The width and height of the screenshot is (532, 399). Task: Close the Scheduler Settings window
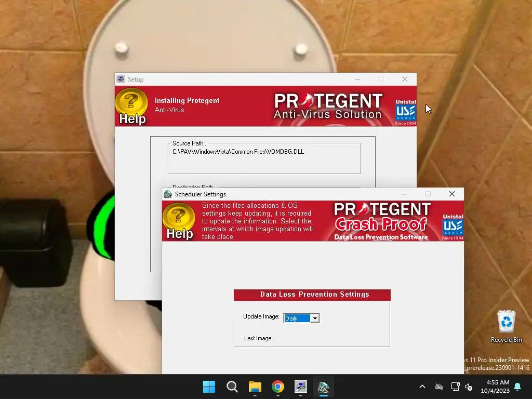tap(452, 194)
